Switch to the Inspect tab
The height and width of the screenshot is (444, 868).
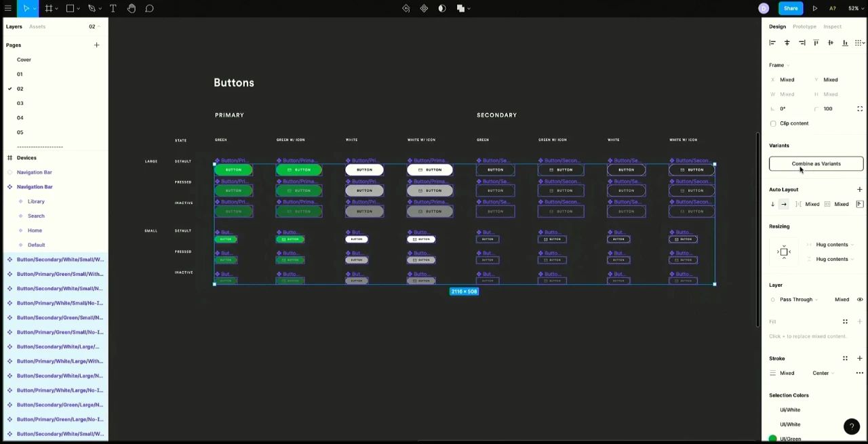832,26
